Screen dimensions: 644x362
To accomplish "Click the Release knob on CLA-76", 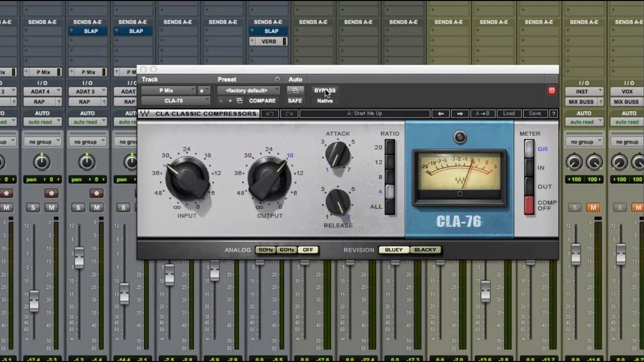I will coord(338,202).
